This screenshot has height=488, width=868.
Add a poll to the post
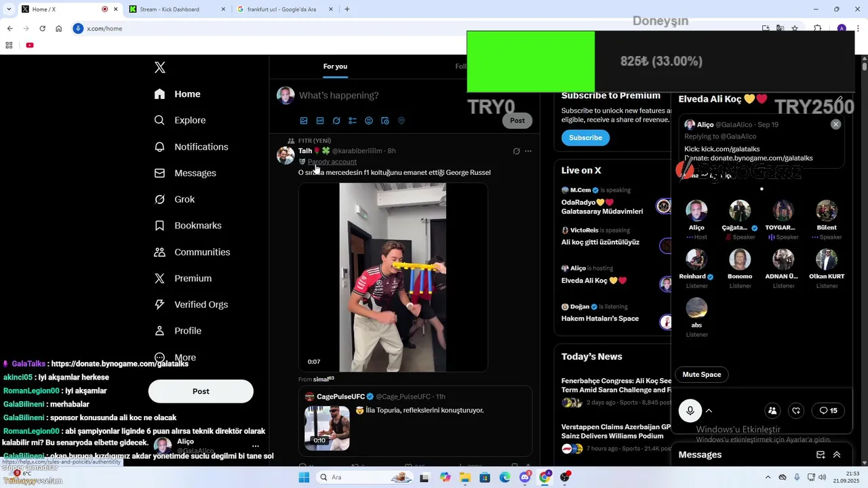click(353, 121)
